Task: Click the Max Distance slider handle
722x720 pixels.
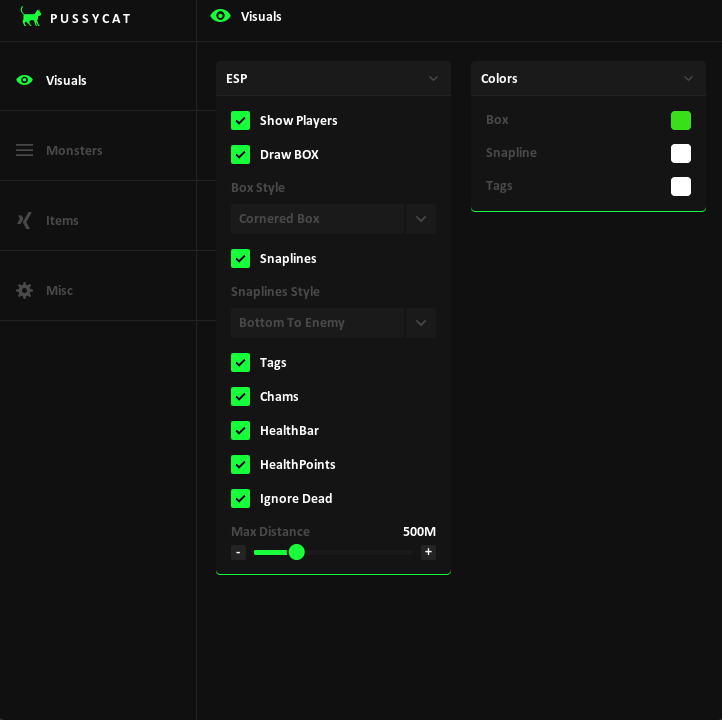Action: pos(296,552)
